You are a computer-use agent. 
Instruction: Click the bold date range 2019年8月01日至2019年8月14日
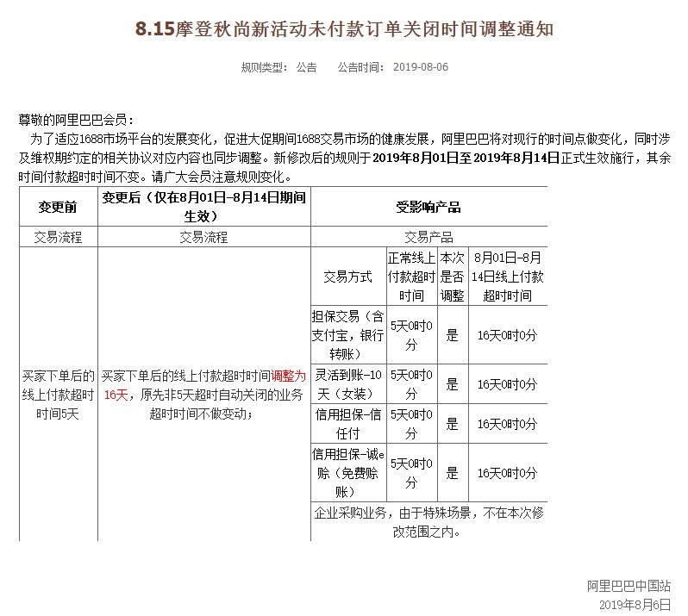466,158
